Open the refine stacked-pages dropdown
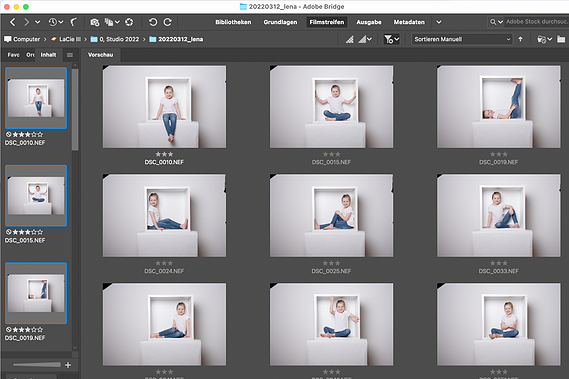This screenshot has height=379, width=569. point(112,23)
